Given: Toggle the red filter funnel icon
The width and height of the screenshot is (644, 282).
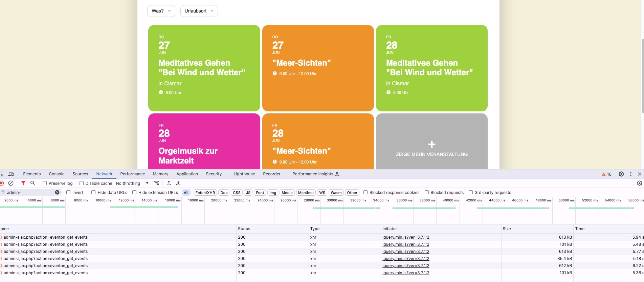Looking at the screenshot, I should [x=23, y=183].
